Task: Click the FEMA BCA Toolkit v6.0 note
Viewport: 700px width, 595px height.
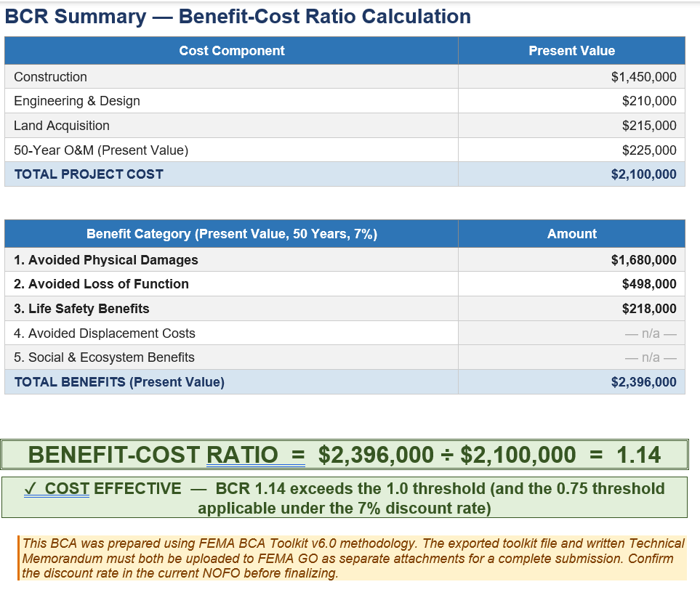Action: [353, 558]
